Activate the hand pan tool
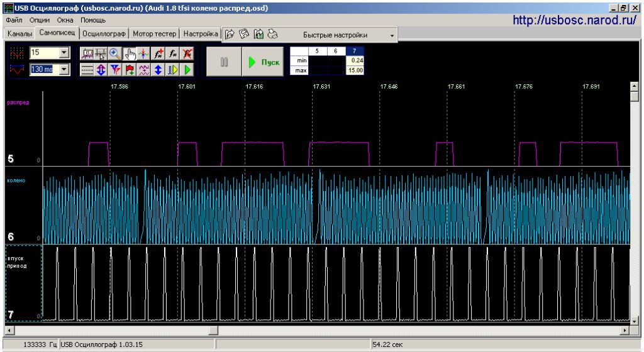Image resolution: width=644 pixels, height=352 pixels. pyautogui.click(x=128, y=55)
